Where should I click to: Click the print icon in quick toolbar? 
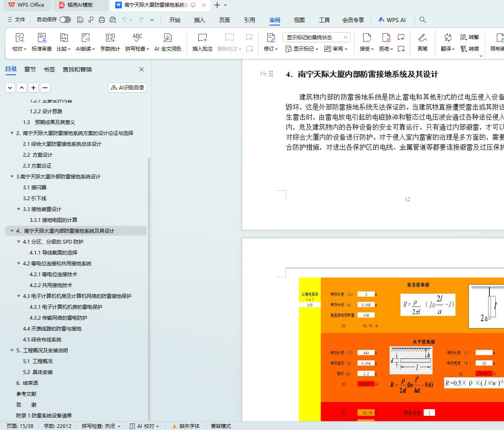coord(102,20)
